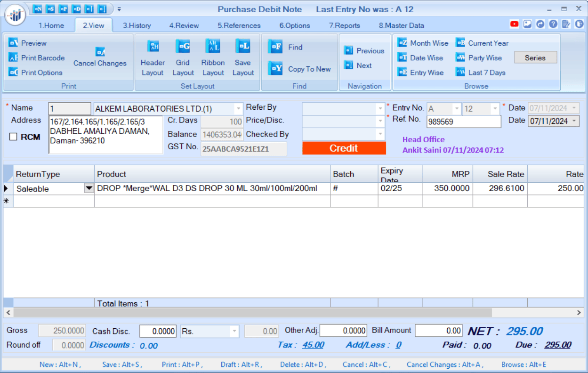Screen dimensions: 588x373
Task: Open the Due 295.00 link
Action: click(557, 345)
